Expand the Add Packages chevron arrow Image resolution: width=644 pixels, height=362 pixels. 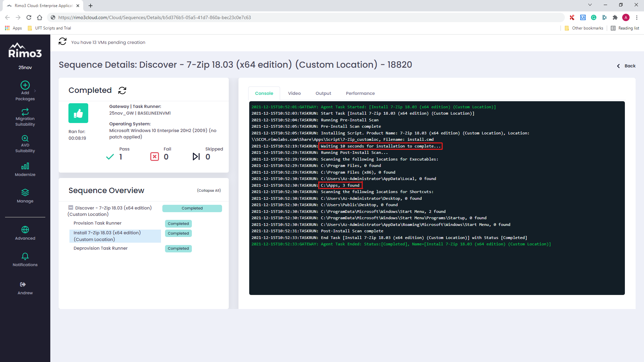(35, 91)
